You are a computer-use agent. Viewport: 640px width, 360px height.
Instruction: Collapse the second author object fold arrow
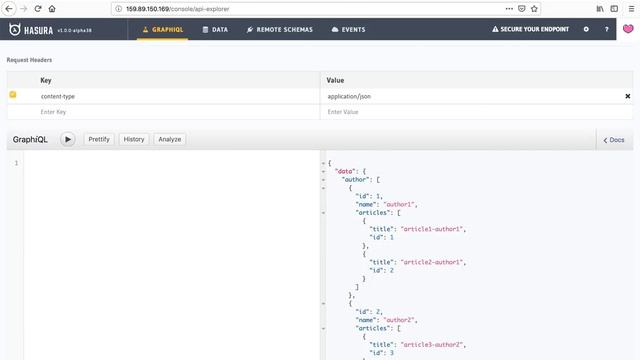coord(323,304)
